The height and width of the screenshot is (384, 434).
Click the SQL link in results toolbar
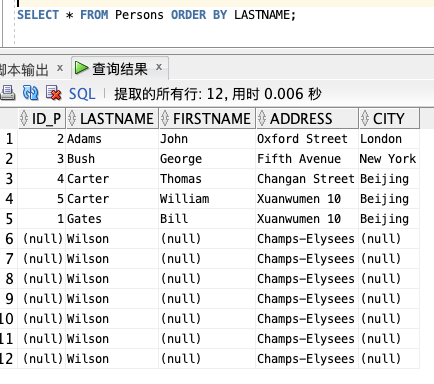(x=82, y=94)
